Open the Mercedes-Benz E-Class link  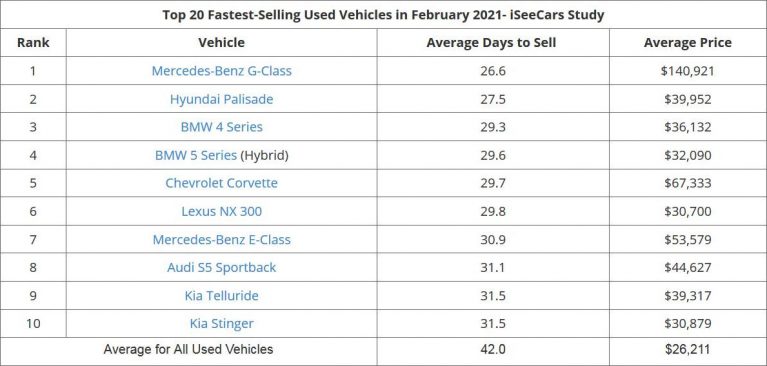click(222, 240)
